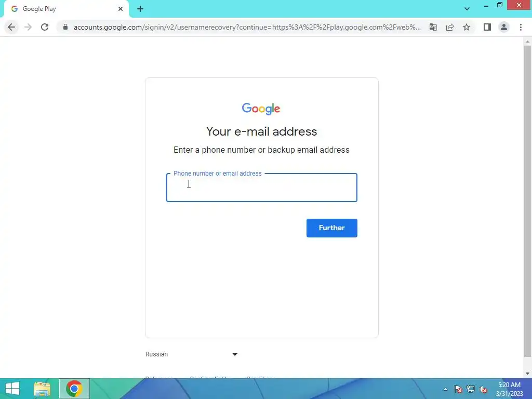The width and height of the screenshot is (532, 399).
Task: Click the Further button
Action: click(331, 228)
